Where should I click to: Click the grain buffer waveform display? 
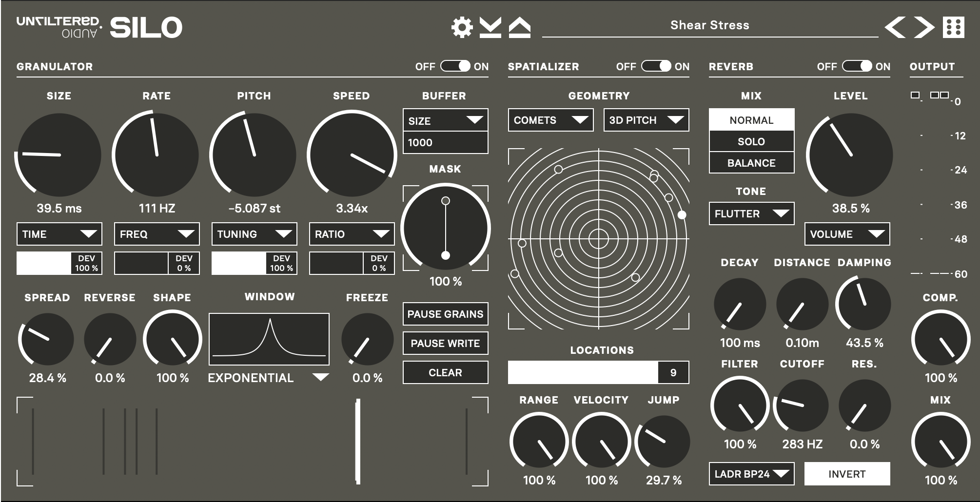(x=253, y=442)
